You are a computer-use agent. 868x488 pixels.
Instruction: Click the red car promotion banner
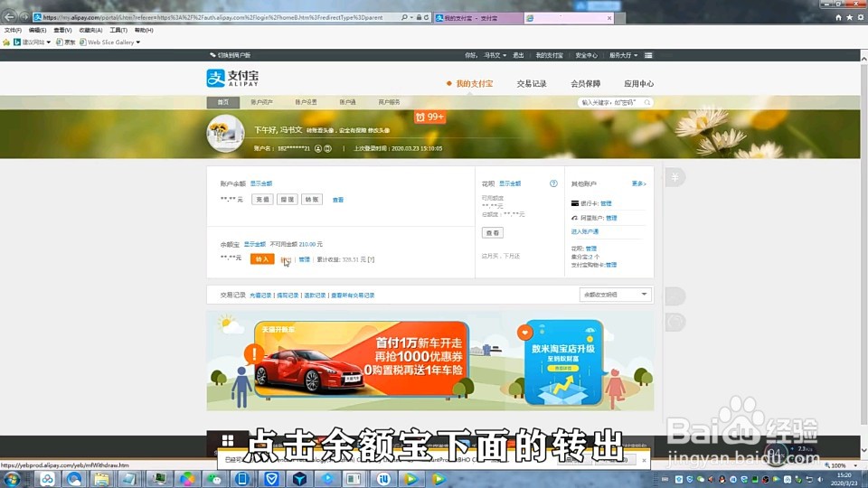pos(362,359)
